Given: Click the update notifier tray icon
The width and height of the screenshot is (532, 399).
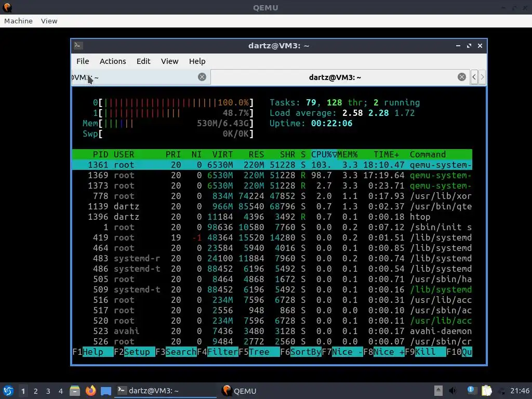Looking at the screenshot, I should click(471, 391).
